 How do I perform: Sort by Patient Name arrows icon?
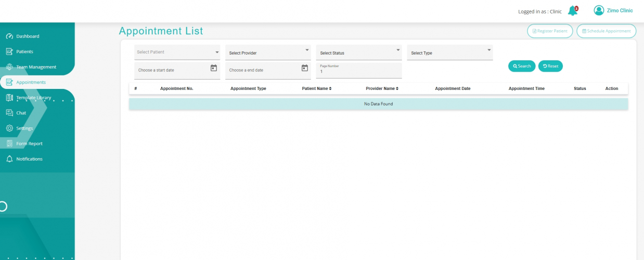(x=330, y=88)
